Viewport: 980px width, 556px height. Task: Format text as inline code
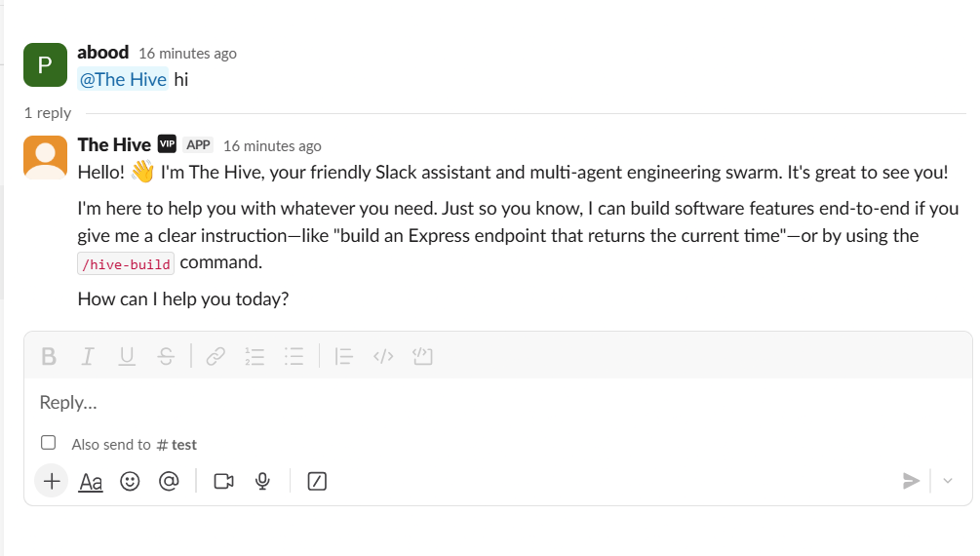click(383, 356)
